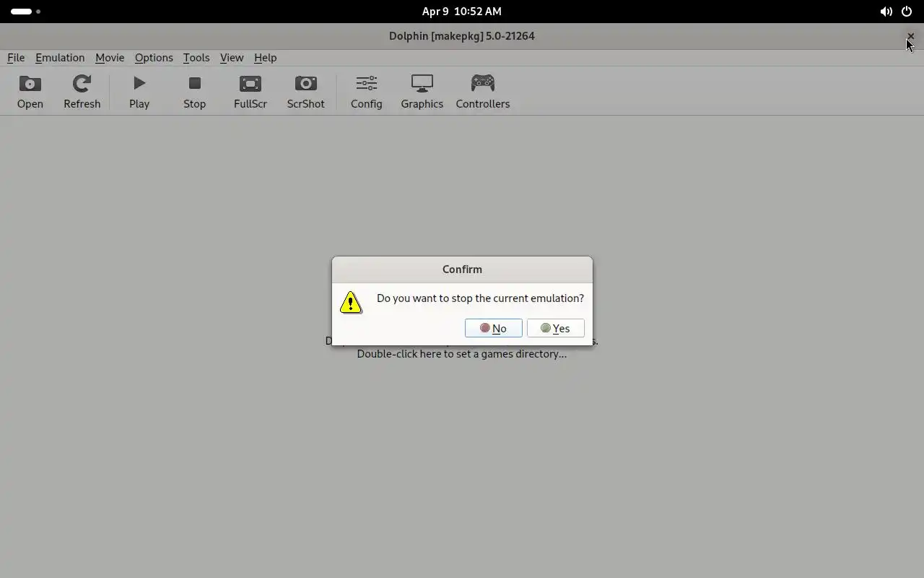Stop emulation using the Stop toolbar icon

tap(194, 92)
